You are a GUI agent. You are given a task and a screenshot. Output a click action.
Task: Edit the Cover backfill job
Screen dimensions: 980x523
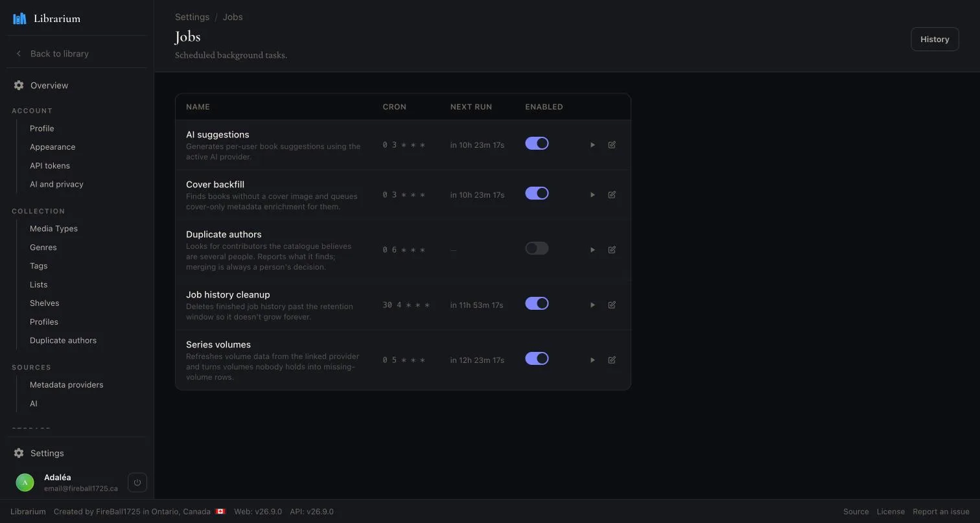click(612, 195)
